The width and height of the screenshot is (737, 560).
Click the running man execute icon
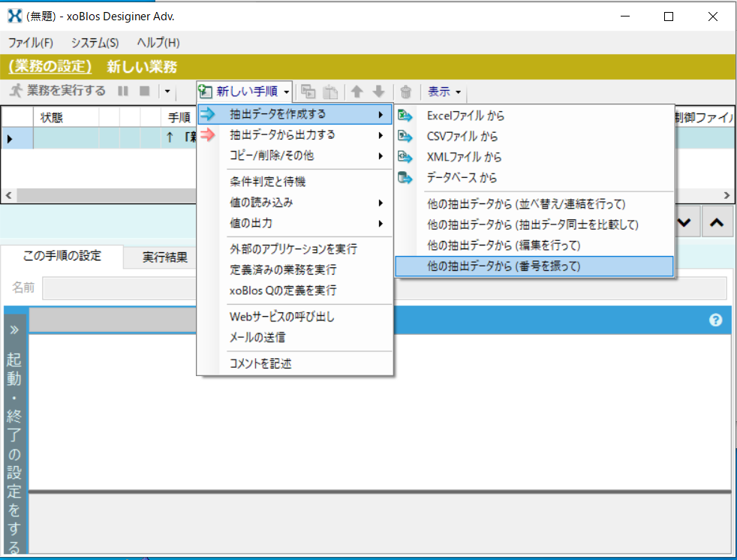point(16,91)
